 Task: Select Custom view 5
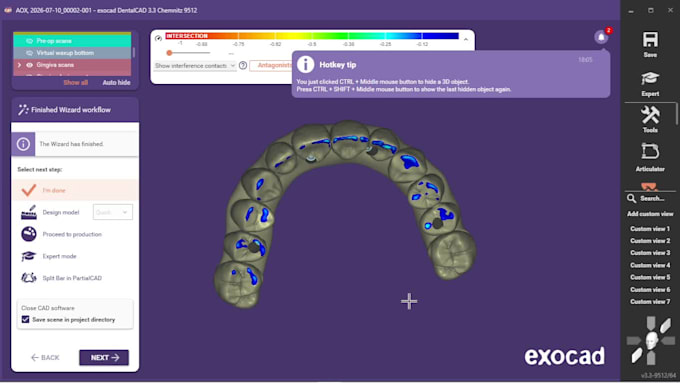(650, 277)
